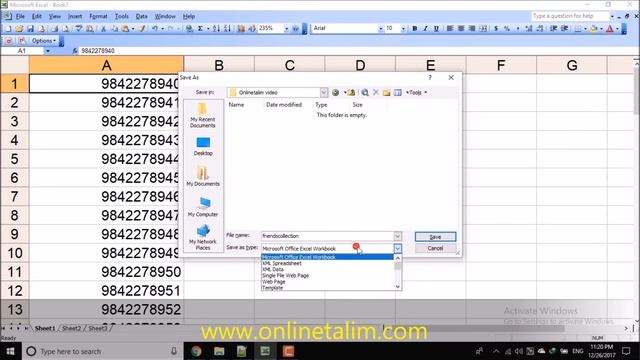The height and width of the screenshot is (360, 640).
Task: Go to My Recent Documents place
Action: [203, 116]
